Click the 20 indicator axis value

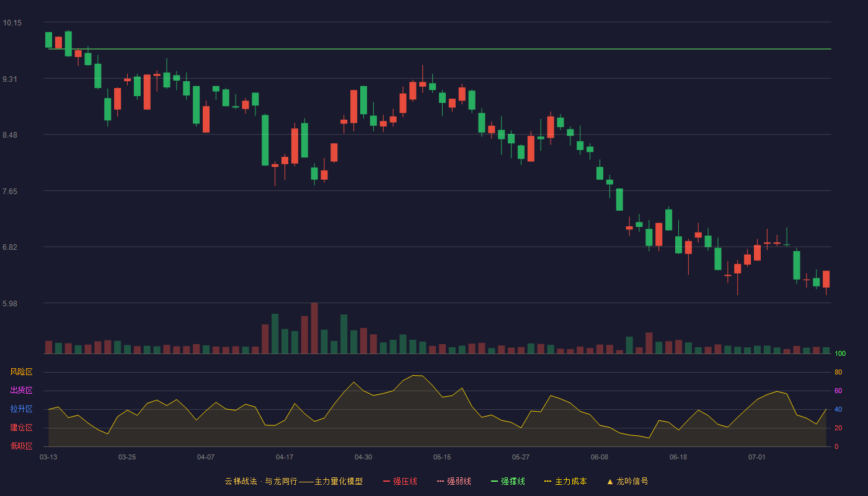click(838, 428)
